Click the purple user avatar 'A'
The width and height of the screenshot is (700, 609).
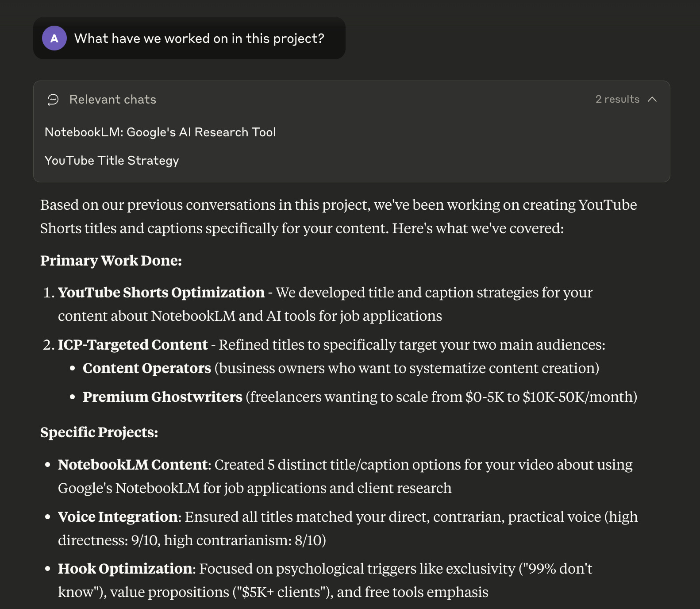tap(54, 38)
